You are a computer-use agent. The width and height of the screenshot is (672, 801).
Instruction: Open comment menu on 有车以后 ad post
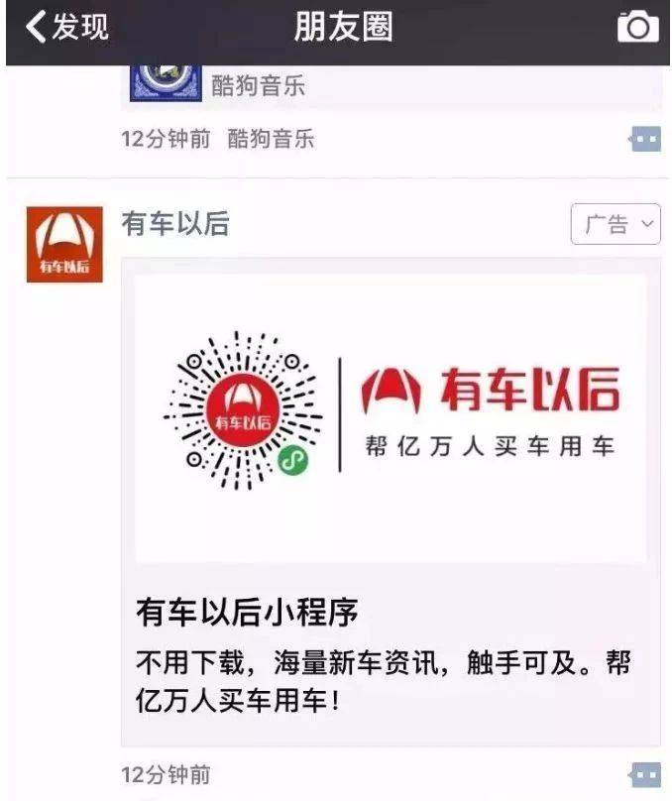coord(644,775)
